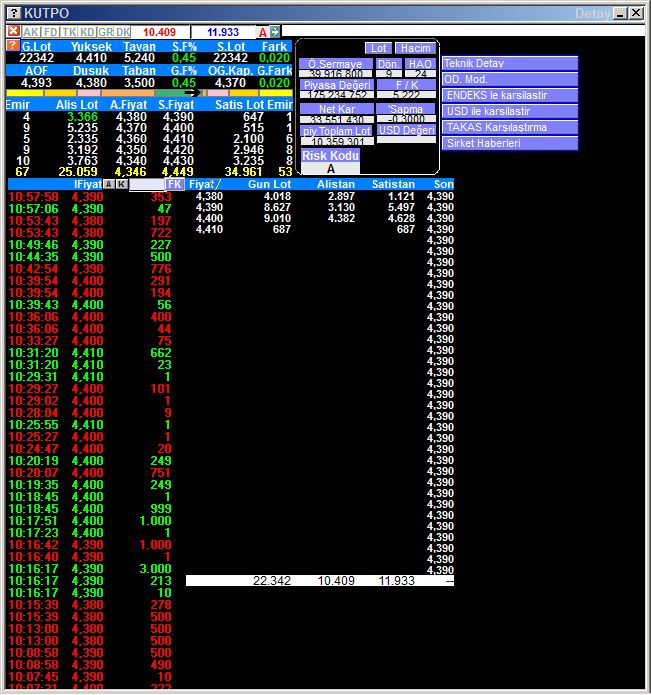Click the Alistan column header

[336, 184]
